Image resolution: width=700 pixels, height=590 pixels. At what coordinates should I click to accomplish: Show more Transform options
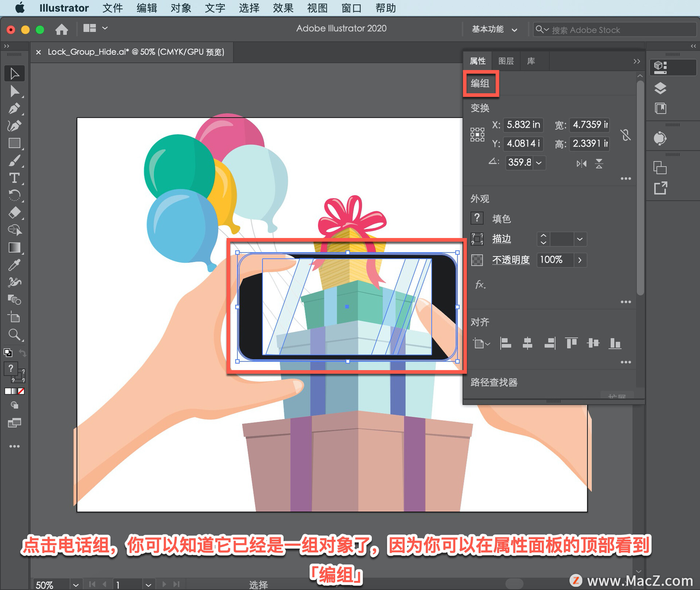point(626,179)
